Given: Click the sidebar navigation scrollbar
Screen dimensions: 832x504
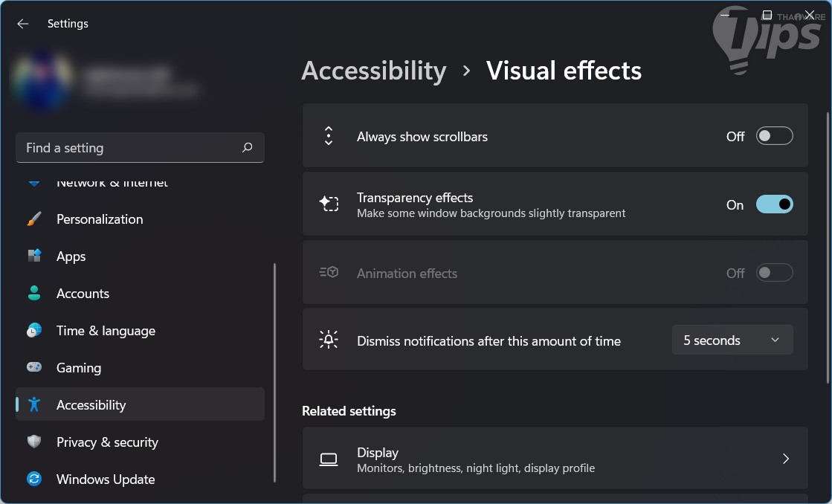Looking at the screenshot, I should pos(275,372).
